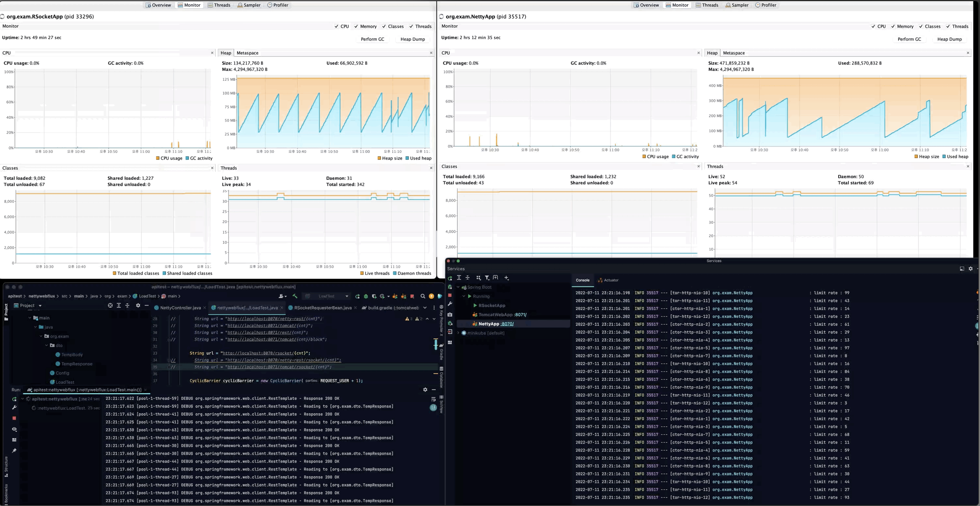Expand the minikube [default] tree node
Image resolution: width=980 pixels, height=506 pixels.
point(459,333)
